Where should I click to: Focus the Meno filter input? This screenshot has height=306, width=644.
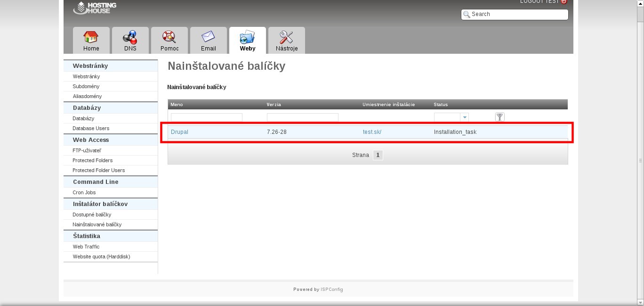tap(206, 117)
